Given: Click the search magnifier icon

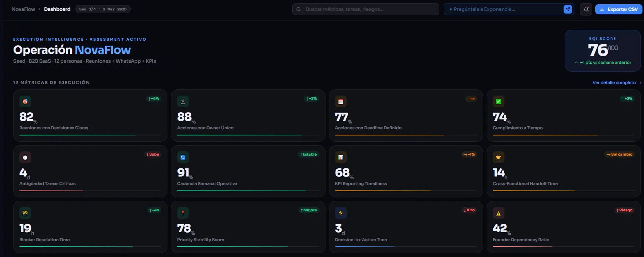Looking at the screenshot, I should [x=298, y=9].
